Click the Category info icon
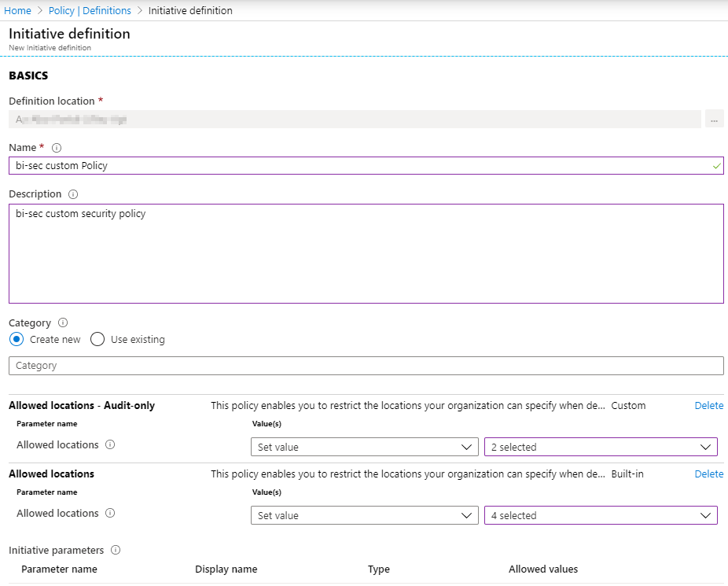Viewport: 728px width, 586px height. pyautogui.click(x=61, y=322)
